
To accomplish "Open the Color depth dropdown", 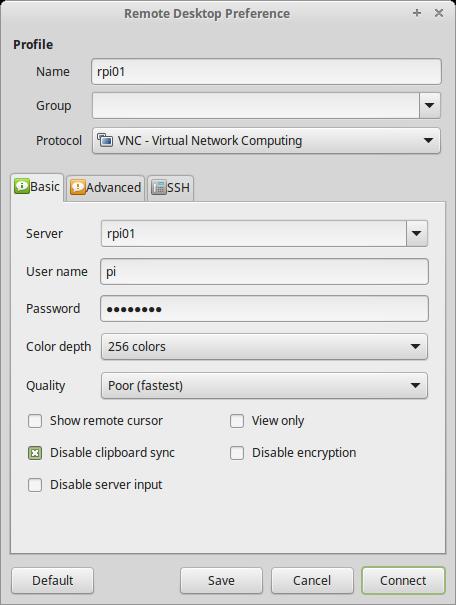I will (264, 346).
